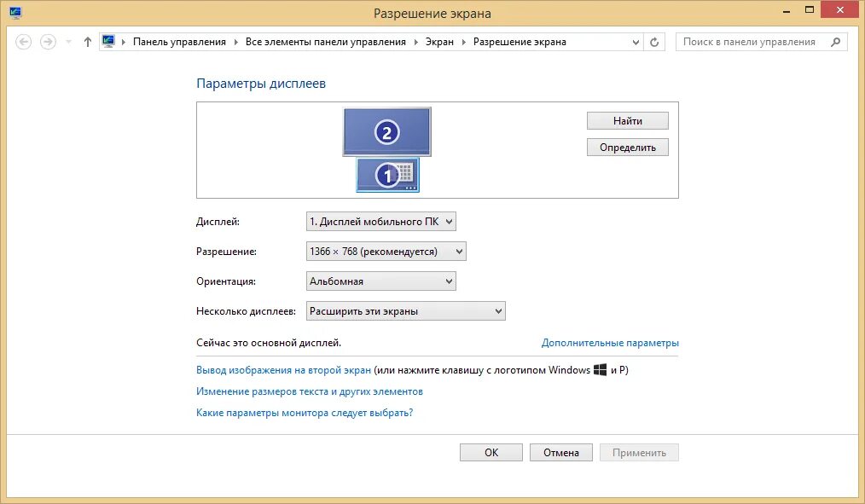Viewport: 865px width, 504px height.
Task: Click the Применить button
Action: [639, 453]
